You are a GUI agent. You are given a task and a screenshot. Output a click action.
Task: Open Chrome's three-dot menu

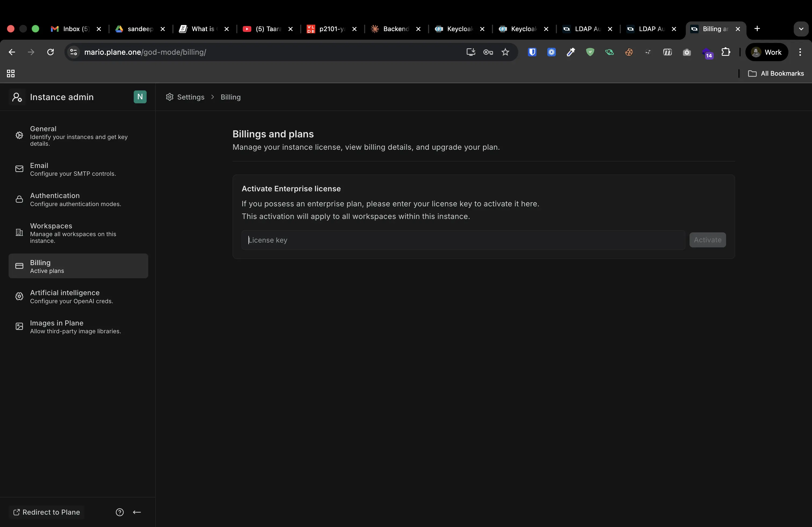800,52
